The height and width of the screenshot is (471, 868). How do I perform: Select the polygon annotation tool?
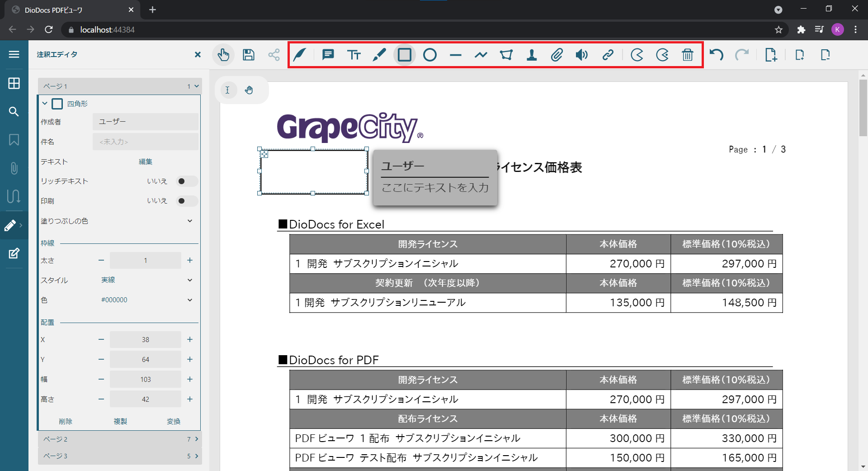506,55
